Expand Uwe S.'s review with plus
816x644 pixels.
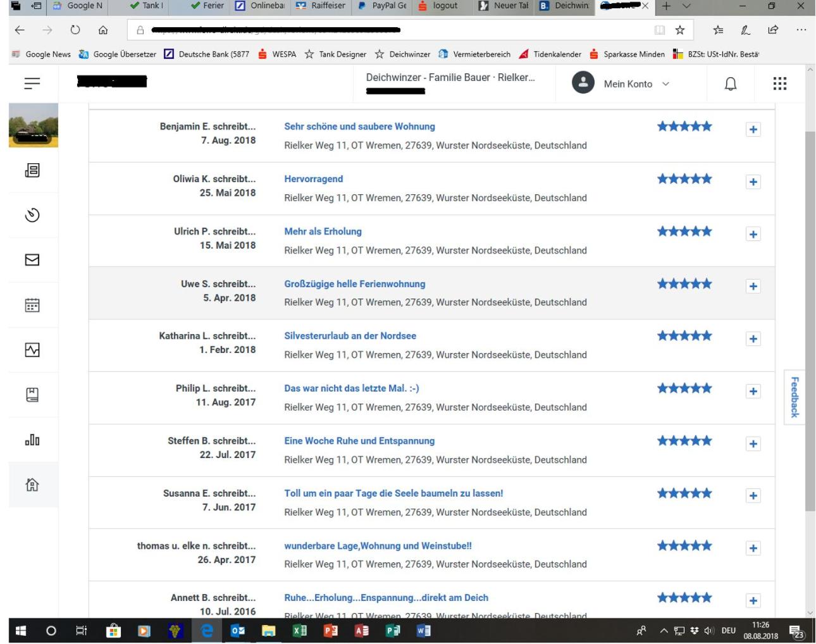[x=753, y=287]
